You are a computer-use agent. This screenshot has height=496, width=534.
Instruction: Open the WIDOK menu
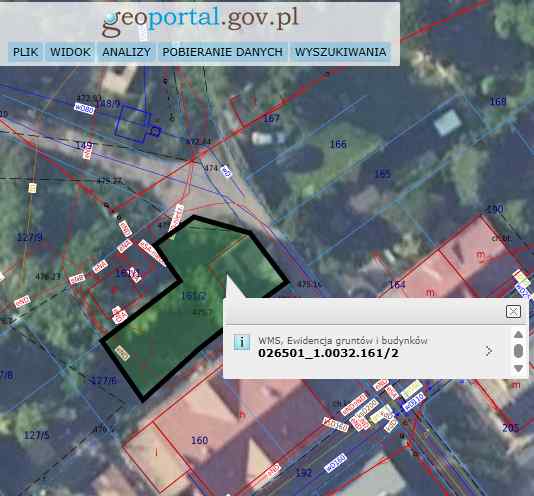point(70,52)
